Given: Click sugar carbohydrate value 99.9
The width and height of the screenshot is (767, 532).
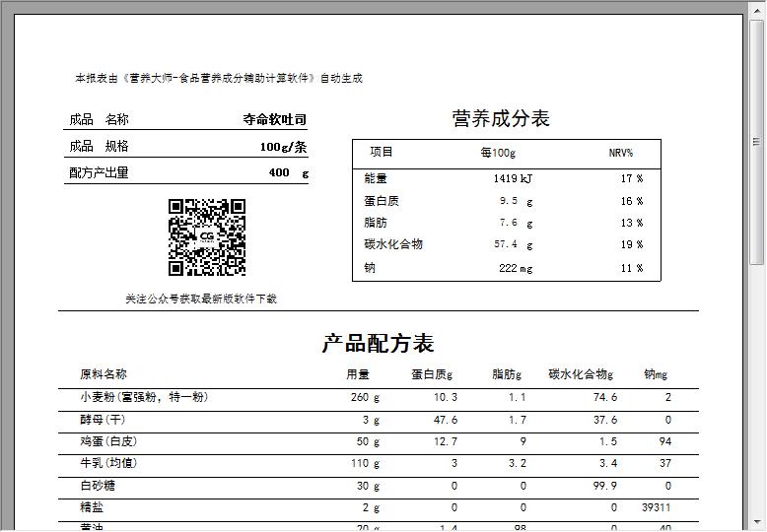Looking at the screenshot, I should point(604,486).
